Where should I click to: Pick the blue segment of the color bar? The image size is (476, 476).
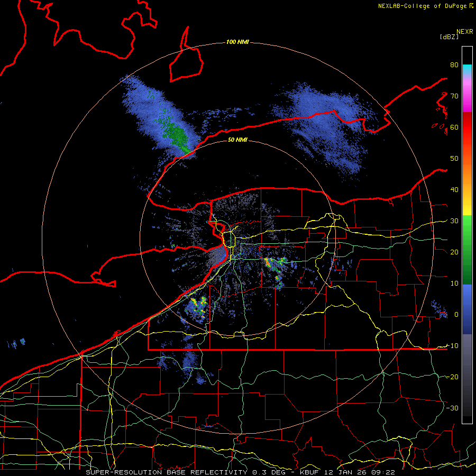pos(467,309)
